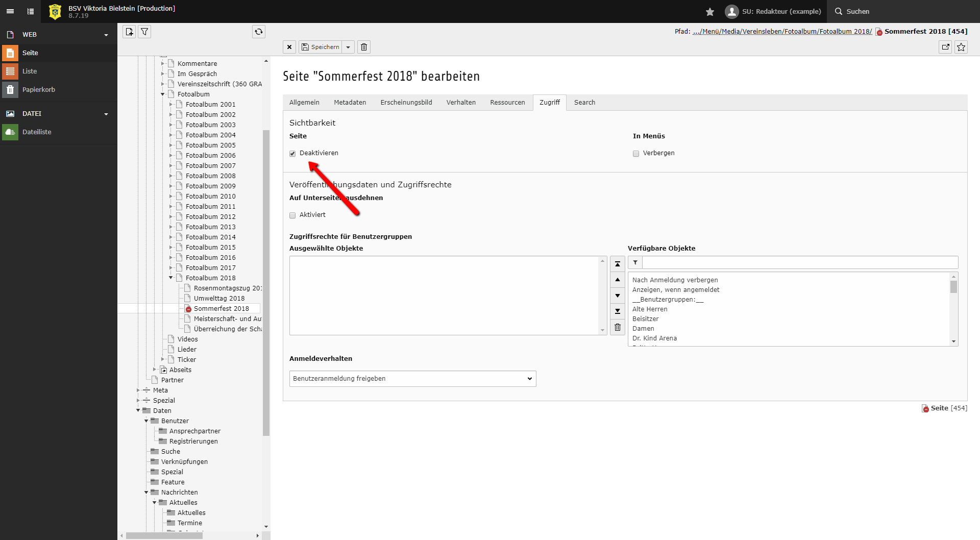Switch to Erscheinungsbild tab
980x540 pixels.
406,103
